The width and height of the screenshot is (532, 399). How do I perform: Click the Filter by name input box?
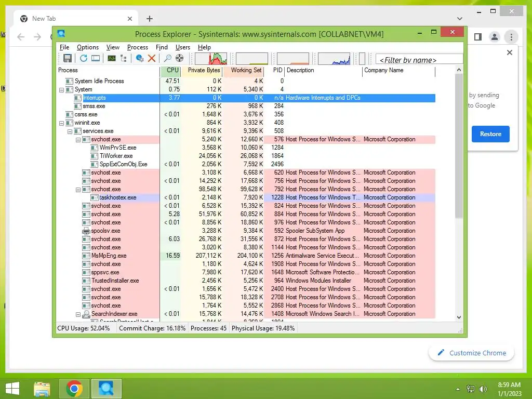(419, 60)
